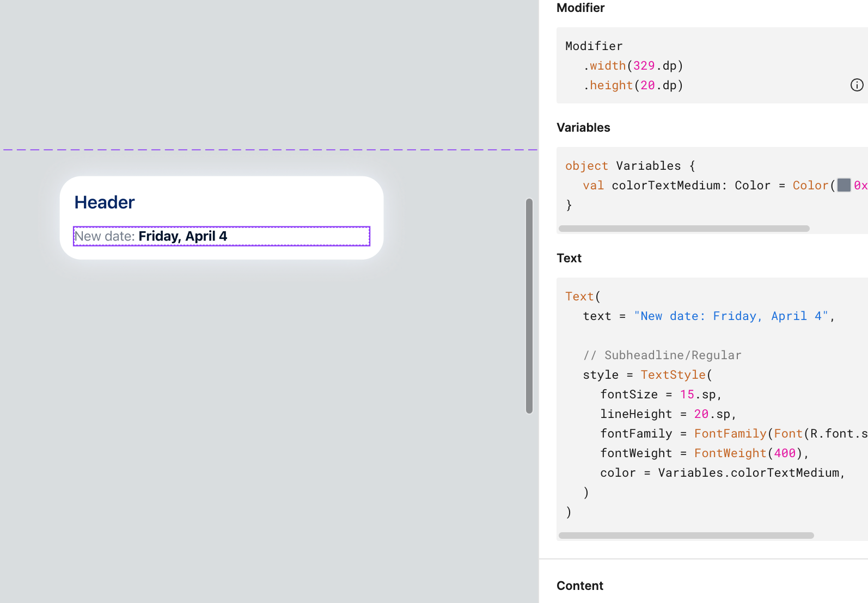Click the 'style = TextStyle(' line
The width and height of the screenshot is (868, 603).
point(647,375)
